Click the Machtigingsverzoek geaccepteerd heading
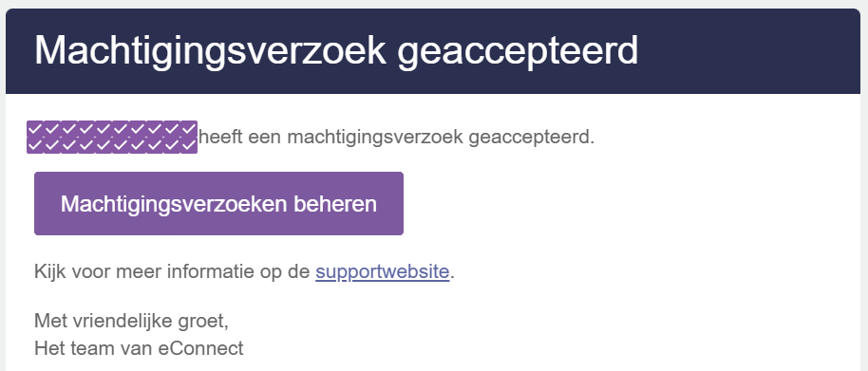The width and height of the screenshot is (868, 371). pos(336,50)
